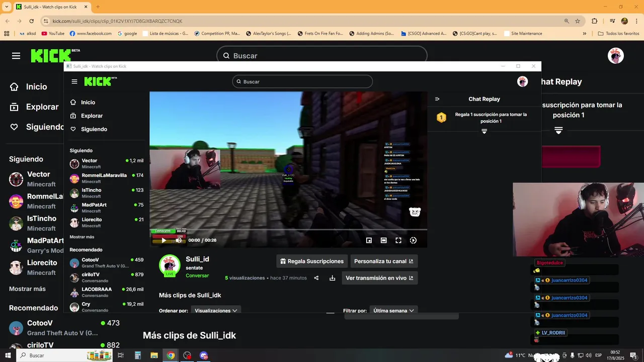Open Ver transmisión en vivo
This screenshot has height=362, width=644.
pos(379,278)
